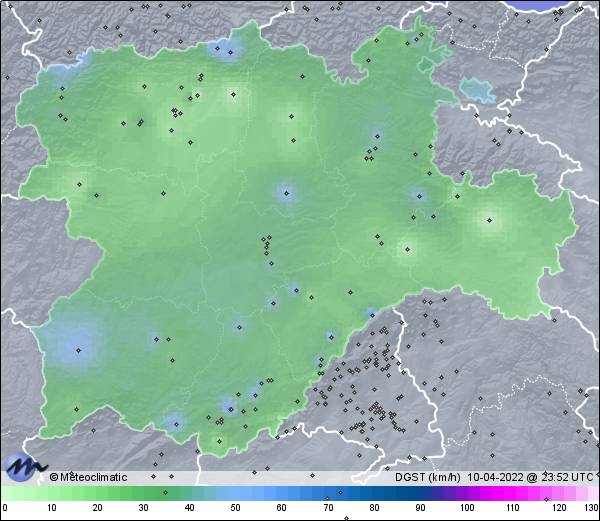Viewport: 600px width, 521px height.
Task: Pick the pale green swatch above 10
Action: pos(52,493)
